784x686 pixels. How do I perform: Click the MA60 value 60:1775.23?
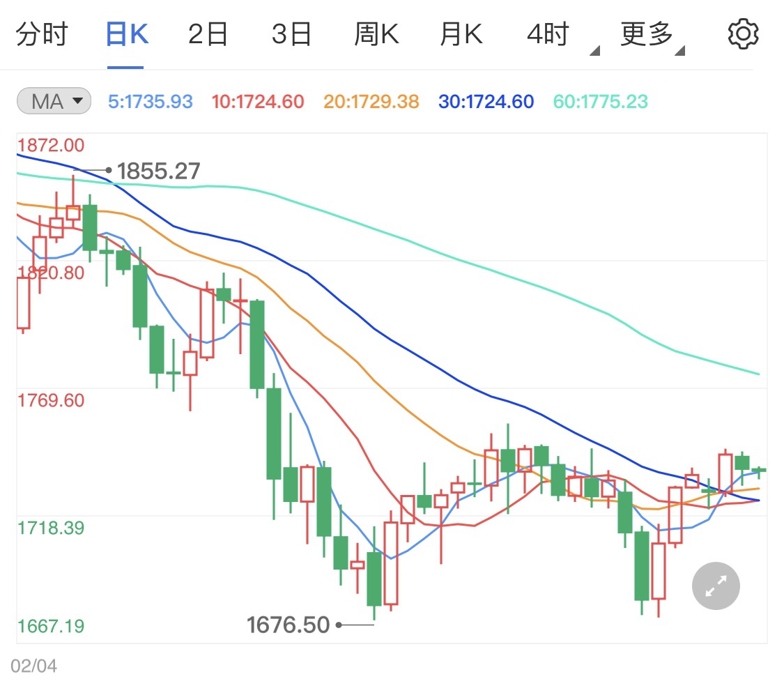601,102
